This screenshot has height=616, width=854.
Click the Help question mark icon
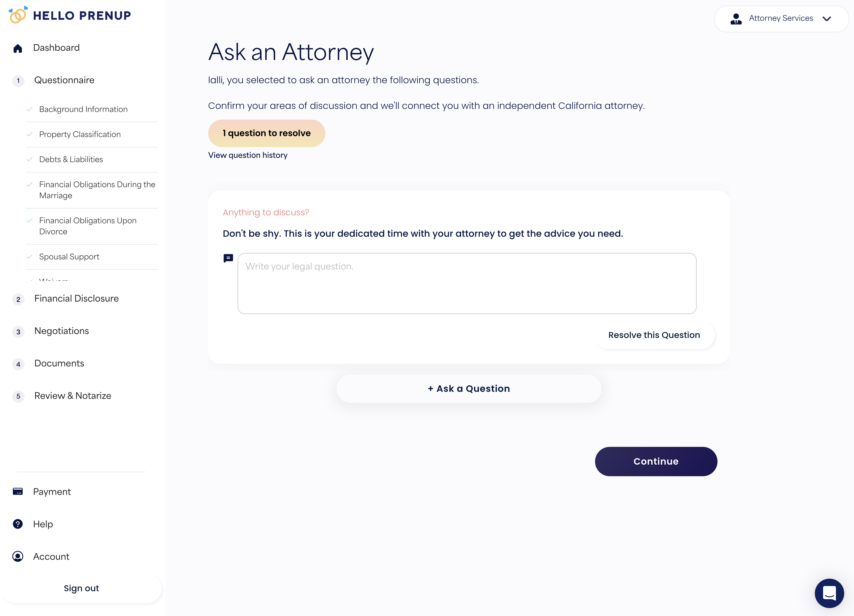pos(18,524)
